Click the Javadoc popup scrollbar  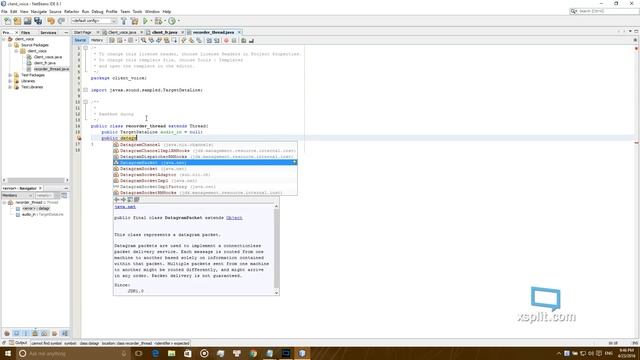[276, 249]
